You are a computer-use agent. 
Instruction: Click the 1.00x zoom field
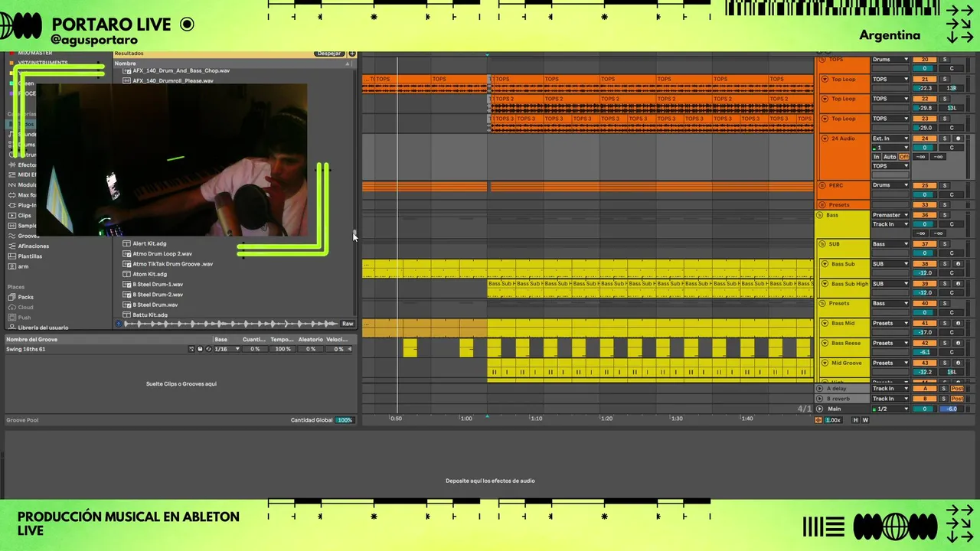click(833, 420)
